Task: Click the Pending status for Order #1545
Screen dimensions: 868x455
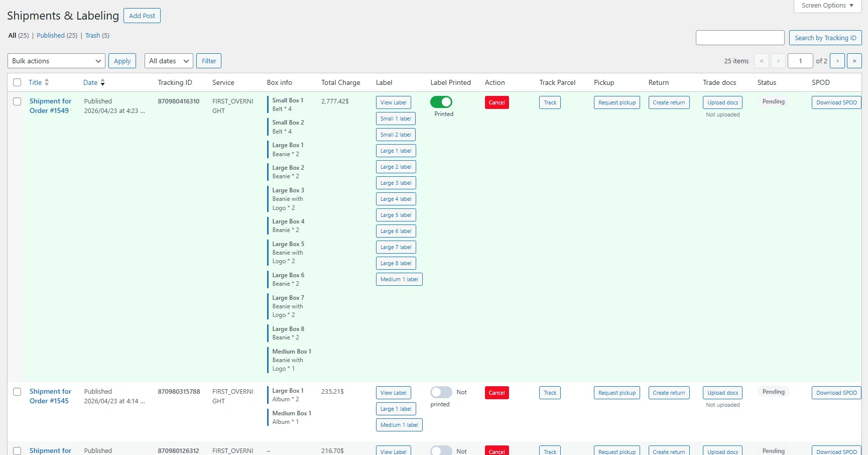Action: point(773,392)
